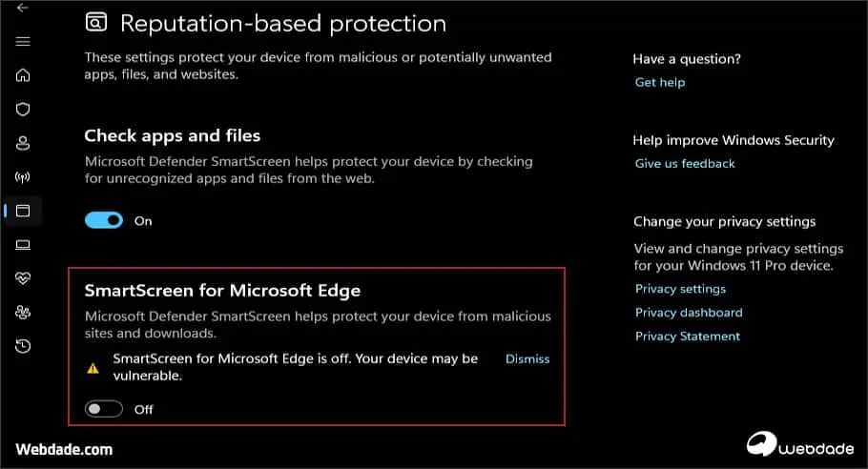The width and height of the screenshot is (868, 469).
Task: Open Account protection person icon
Action: click(x=23, y=143)
